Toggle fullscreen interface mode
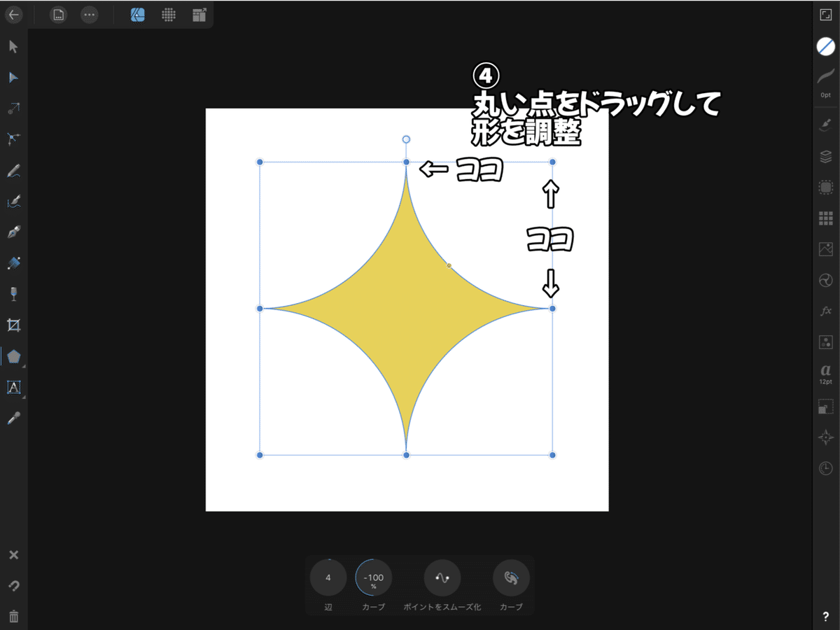 (827, 14)
